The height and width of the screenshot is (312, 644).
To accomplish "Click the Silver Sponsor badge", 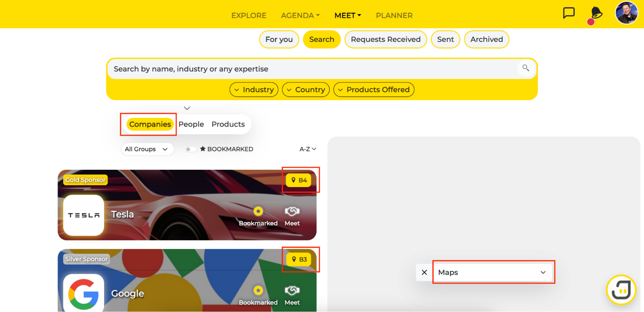I will click(86, 259).
